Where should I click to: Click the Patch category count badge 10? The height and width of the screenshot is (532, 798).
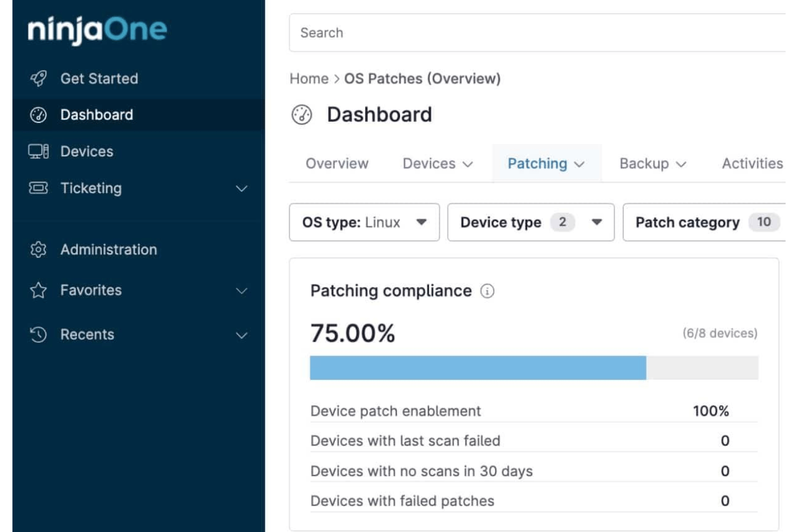[763, 222]
